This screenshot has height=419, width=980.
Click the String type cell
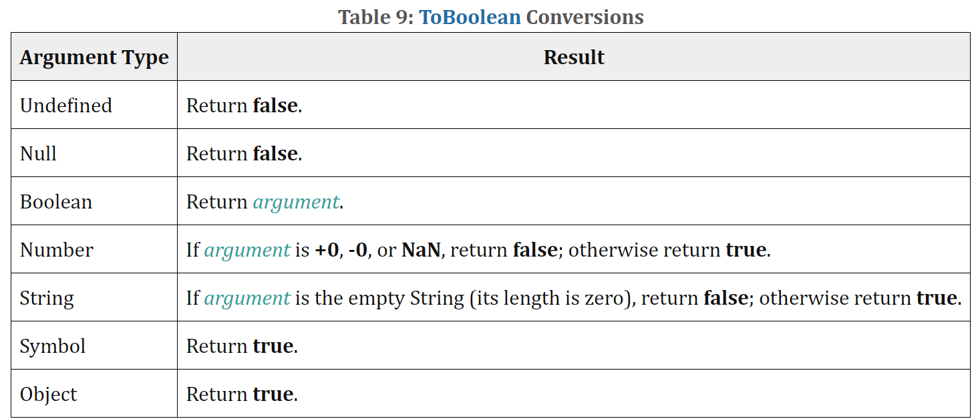[94, 297]
